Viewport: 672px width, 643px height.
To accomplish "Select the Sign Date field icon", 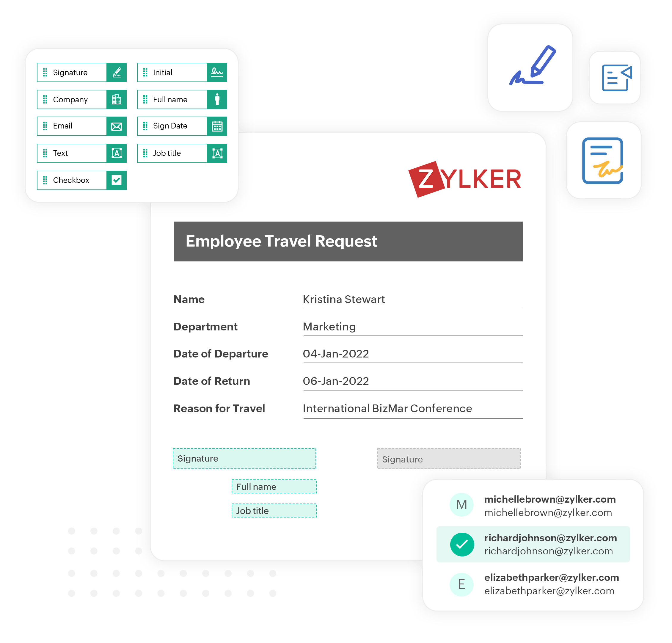I will pyautogui.click(x=217, y=126).
